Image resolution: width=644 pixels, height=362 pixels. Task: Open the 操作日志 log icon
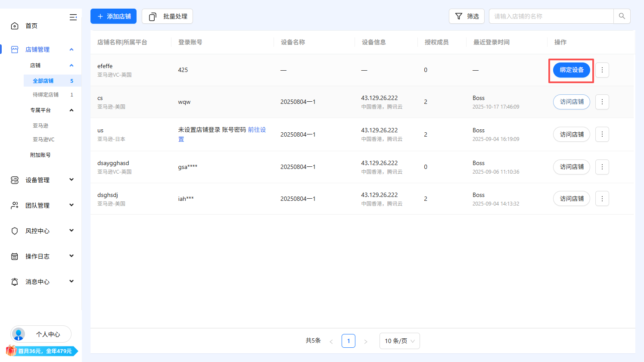pyautogui.click(x=14, y=256)
